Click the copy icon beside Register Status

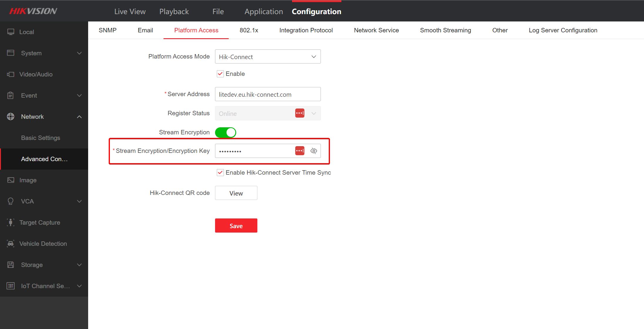click(300, 113)
